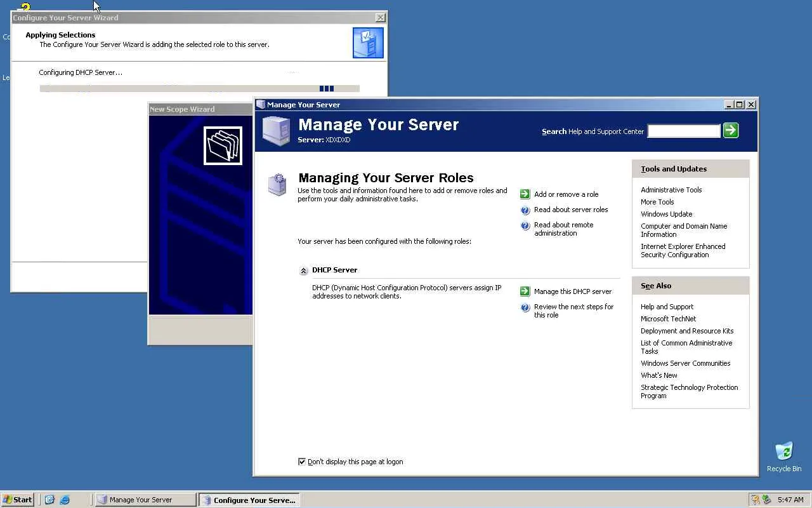Open Computer and Domain Name Information link

click(684, 230)
